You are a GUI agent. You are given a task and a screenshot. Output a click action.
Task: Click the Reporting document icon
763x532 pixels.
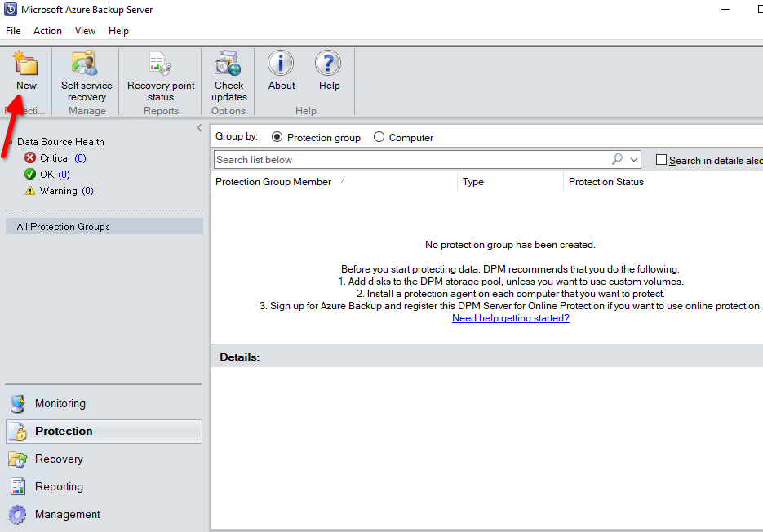(x=18, y=487)
